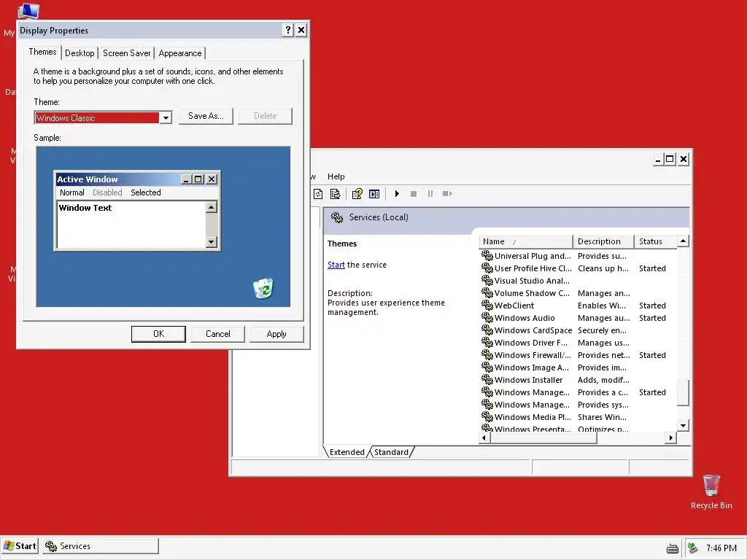Click the Start the service link
The width and height of the screenshot is (747, 560).
click(336, 265)
